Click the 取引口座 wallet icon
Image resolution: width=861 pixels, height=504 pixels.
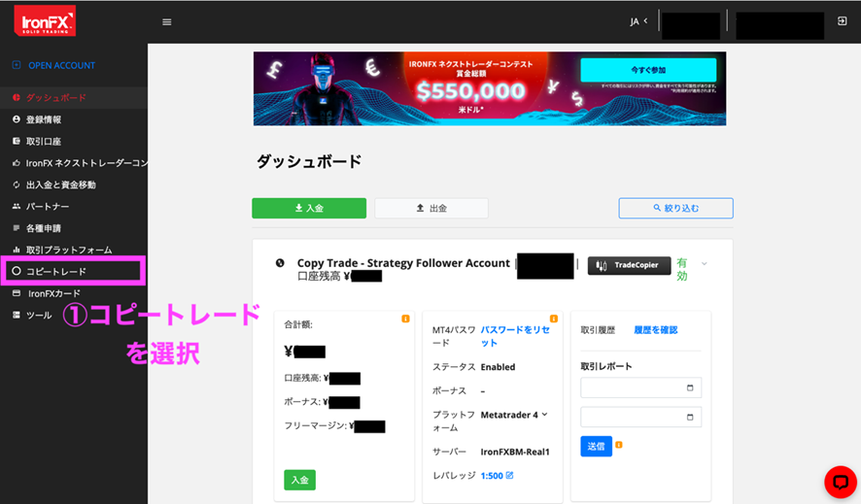[x=16, y=141]
